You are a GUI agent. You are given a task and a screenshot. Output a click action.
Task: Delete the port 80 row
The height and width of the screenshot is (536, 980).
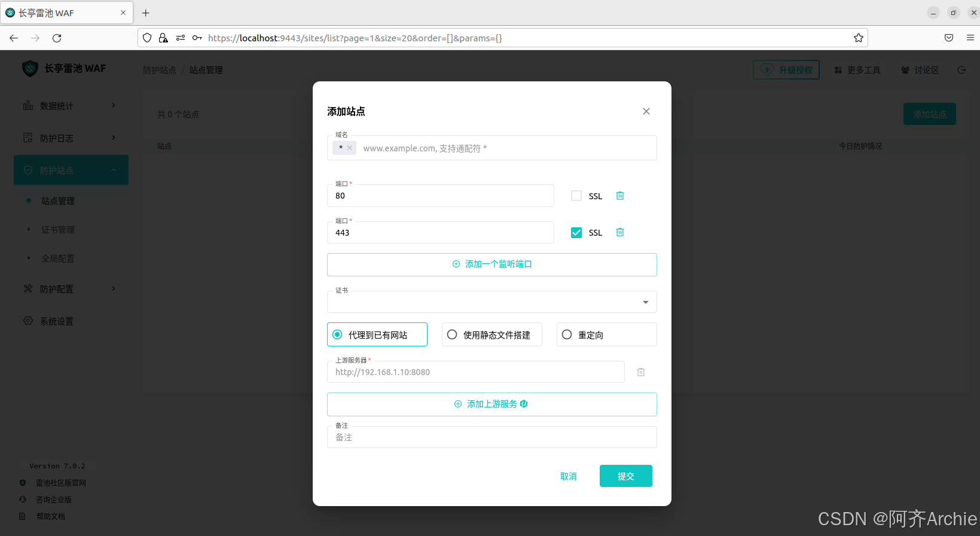(x=620, y=196)
